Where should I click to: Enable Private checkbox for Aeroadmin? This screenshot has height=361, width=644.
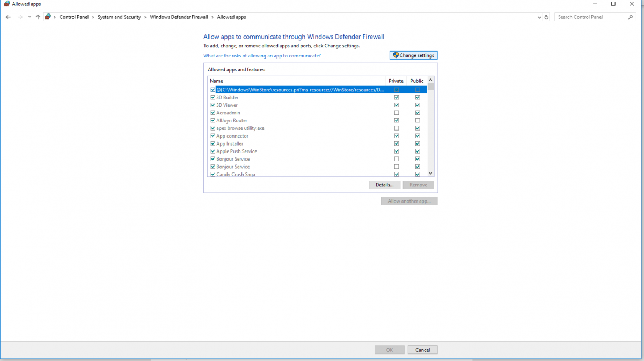[x=397, y=113]
